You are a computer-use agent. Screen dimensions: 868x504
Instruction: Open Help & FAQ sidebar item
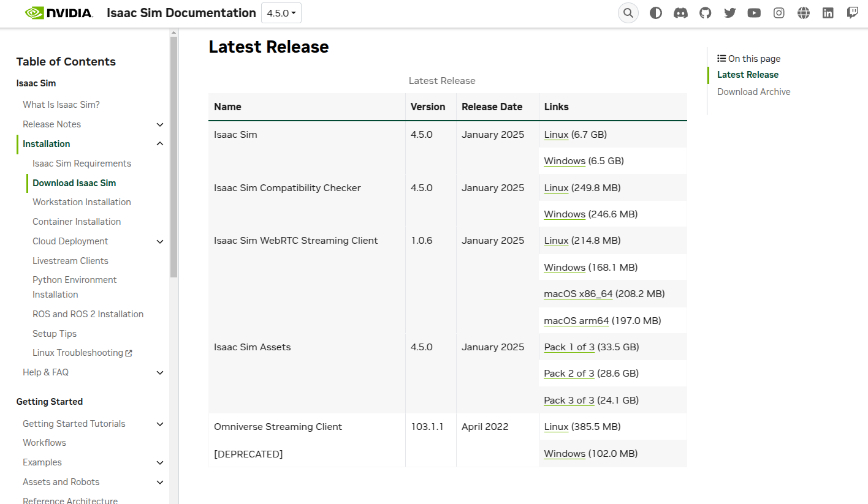[x=45, y=372]
